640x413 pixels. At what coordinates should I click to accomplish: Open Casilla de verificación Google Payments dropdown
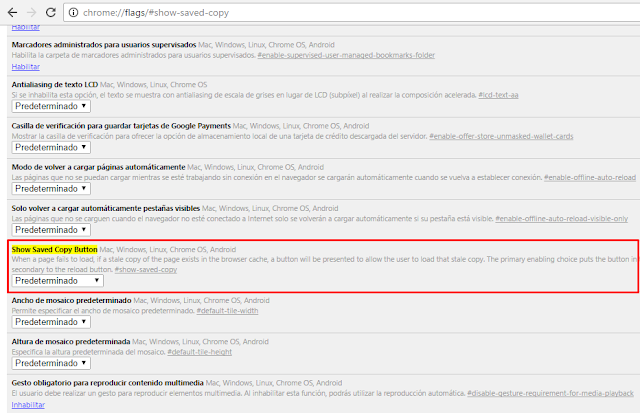(51, 147)
